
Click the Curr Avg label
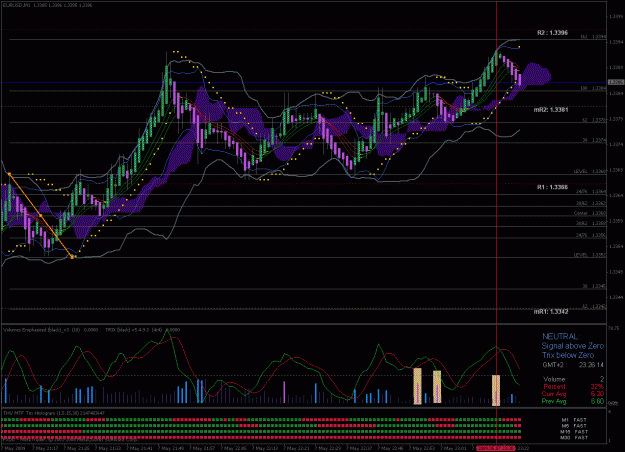pos(554,394)
